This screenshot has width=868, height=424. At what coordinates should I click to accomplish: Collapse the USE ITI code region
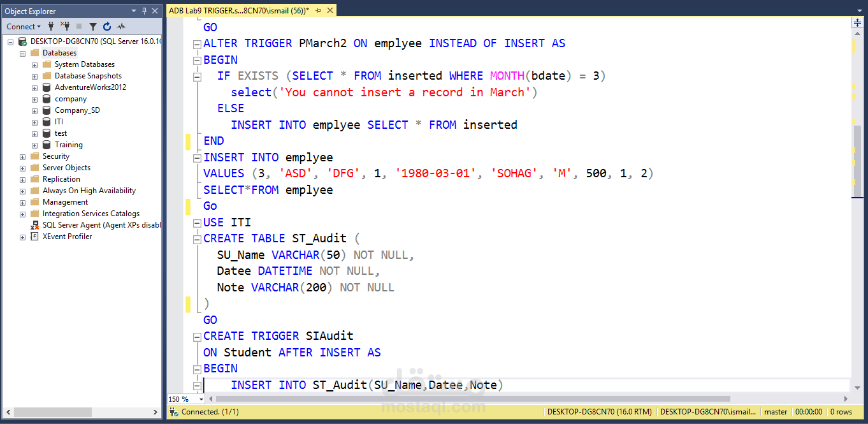click(197, 223)
